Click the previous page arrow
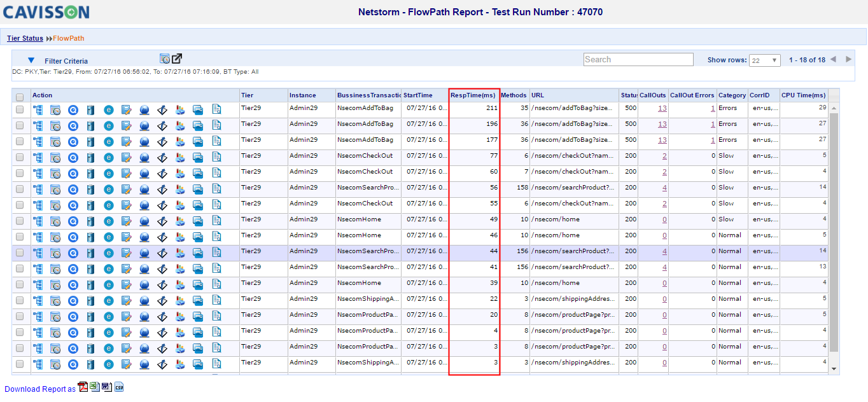The width and height of the screenshot is (868, 402). (833, 59)
